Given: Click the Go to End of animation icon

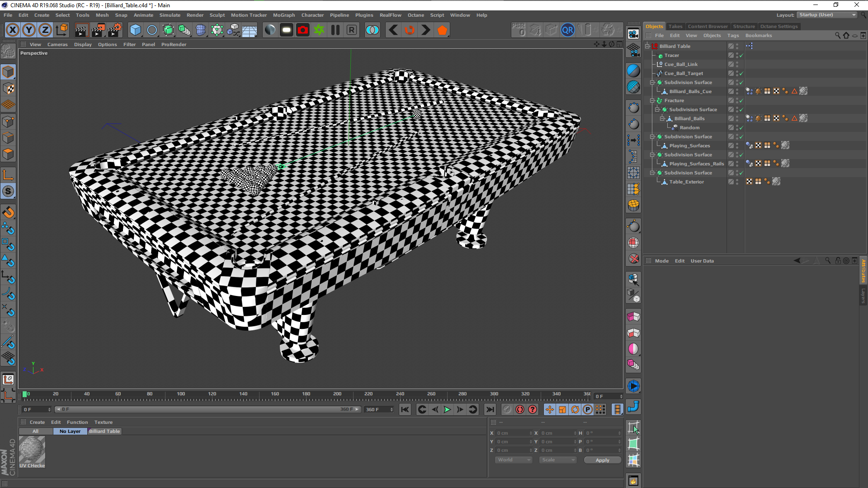Looking at the screenshot, I should 490,409.
